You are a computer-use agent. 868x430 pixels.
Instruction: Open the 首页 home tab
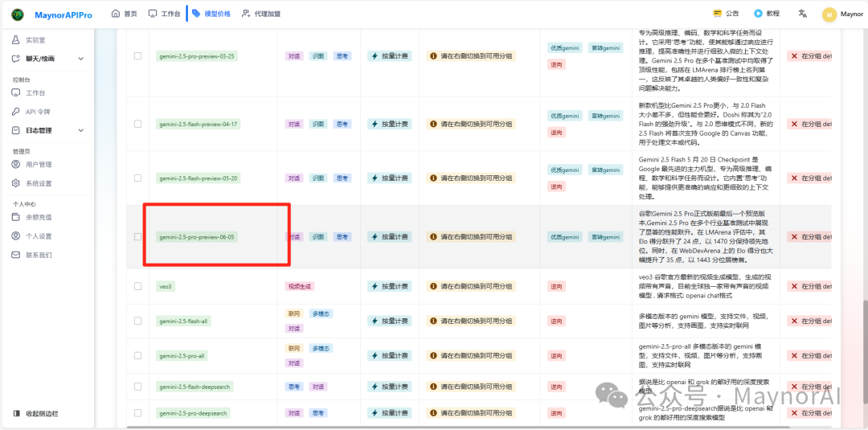point(124,14)
